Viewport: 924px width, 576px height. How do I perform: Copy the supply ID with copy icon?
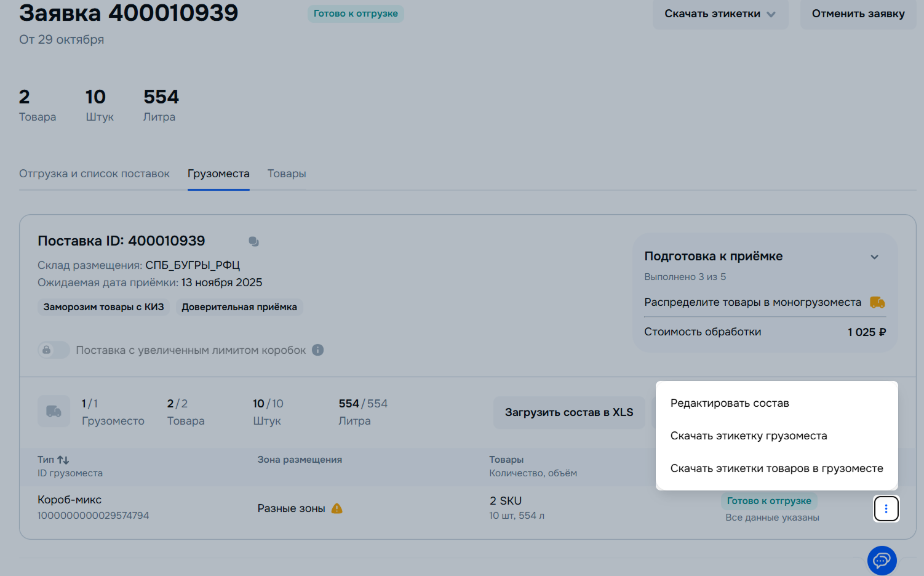tap(253, 242)
